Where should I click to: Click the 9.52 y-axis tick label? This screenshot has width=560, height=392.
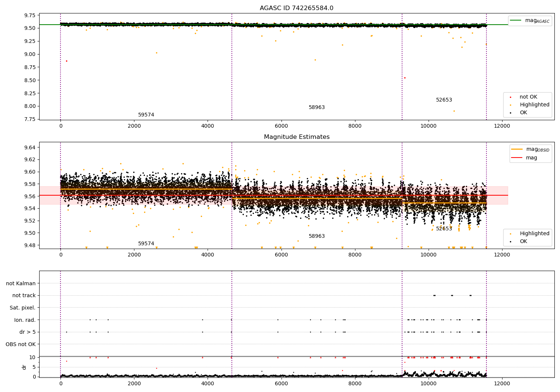pos(29,221)
